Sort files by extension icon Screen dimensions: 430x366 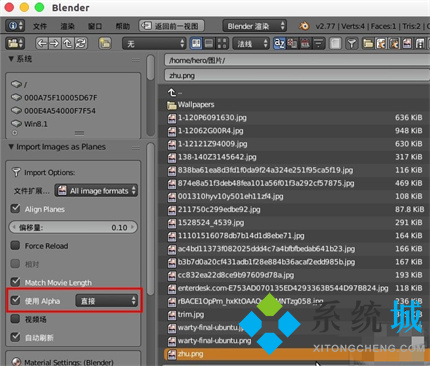[292, 43]
